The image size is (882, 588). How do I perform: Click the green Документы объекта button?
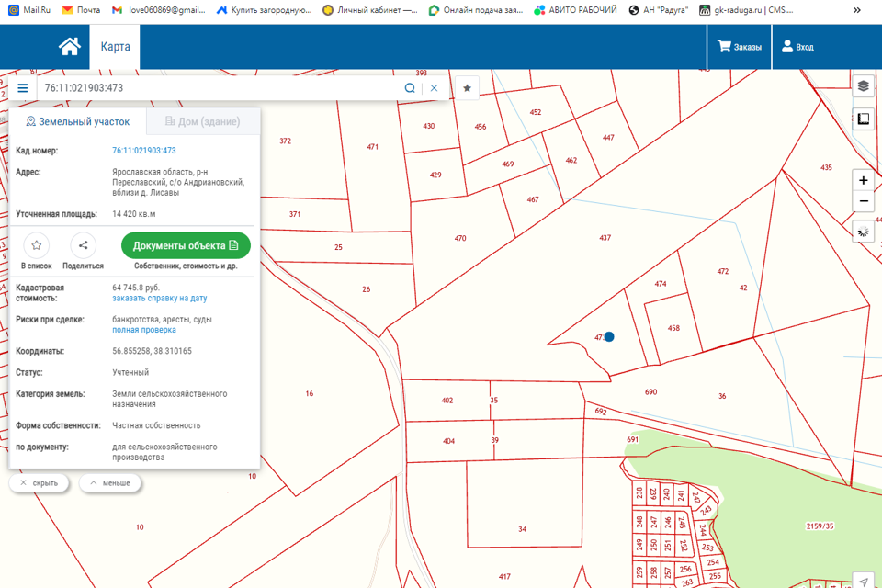pos(186,245)
